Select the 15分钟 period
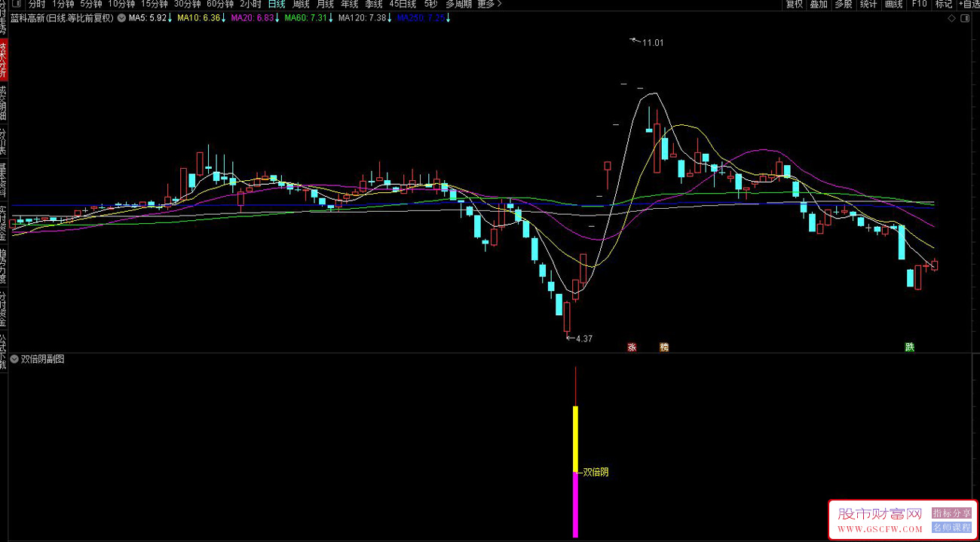 pyautogui.click(x=154, y=4)
